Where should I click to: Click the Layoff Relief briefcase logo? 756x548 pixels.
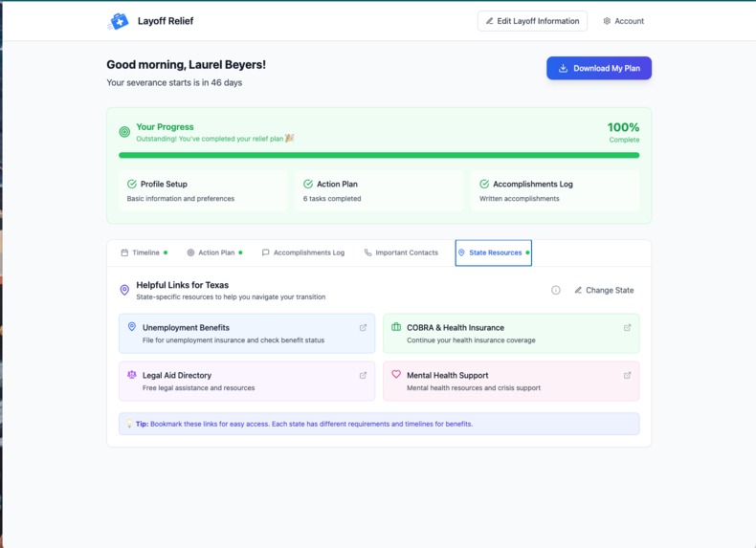[x=118, y=21]
